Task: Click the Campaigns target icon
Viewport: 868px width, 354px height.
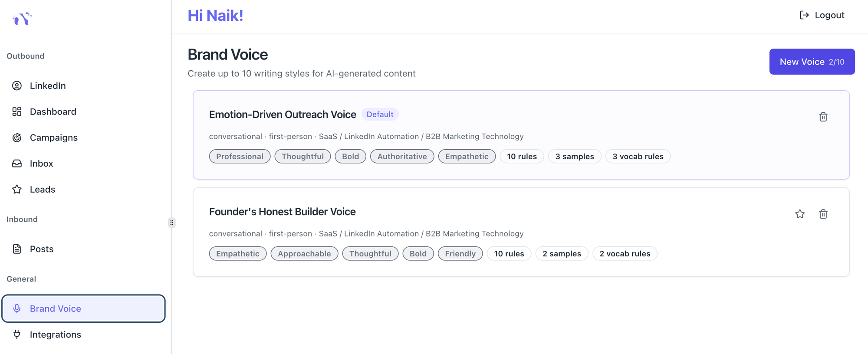Action: tap(17, 138)
